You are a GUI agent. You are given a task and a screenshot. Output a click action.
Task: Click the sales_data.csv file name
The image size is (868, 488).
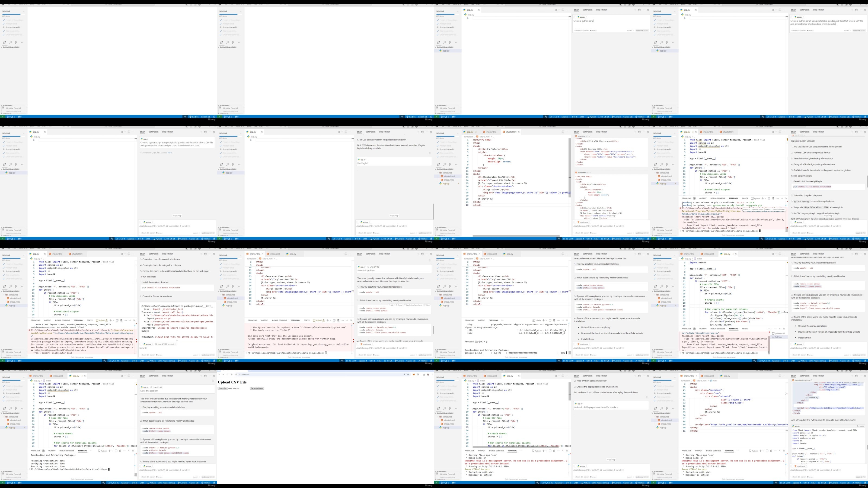click(x=234, y=388)
